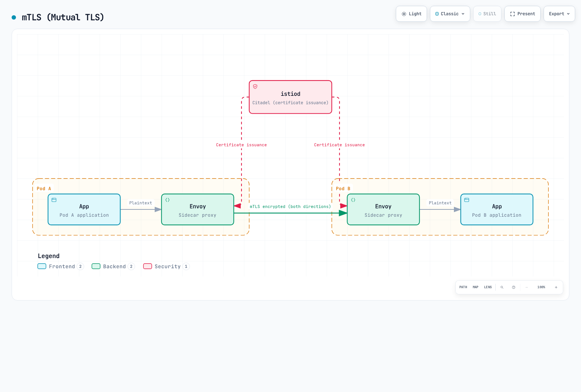The height and width of the screenshot is (392, 581).
Task: Click the 'Legend' heading
Action: click(x=49, y=256)
